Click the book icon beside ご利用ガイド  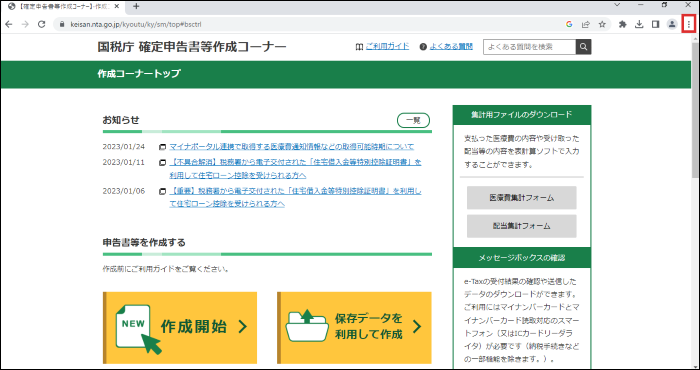(x=359, y=47)
